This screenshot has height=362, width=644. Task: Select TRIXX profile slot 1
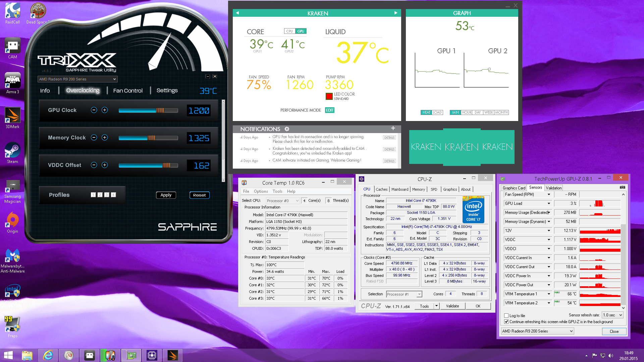pos(93,195)
